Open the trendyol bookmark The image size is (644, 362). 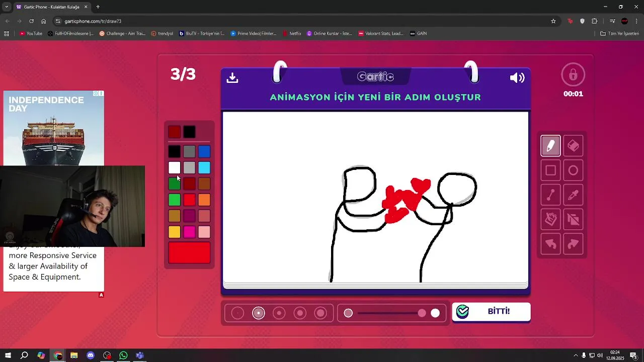tap(161, 34)
